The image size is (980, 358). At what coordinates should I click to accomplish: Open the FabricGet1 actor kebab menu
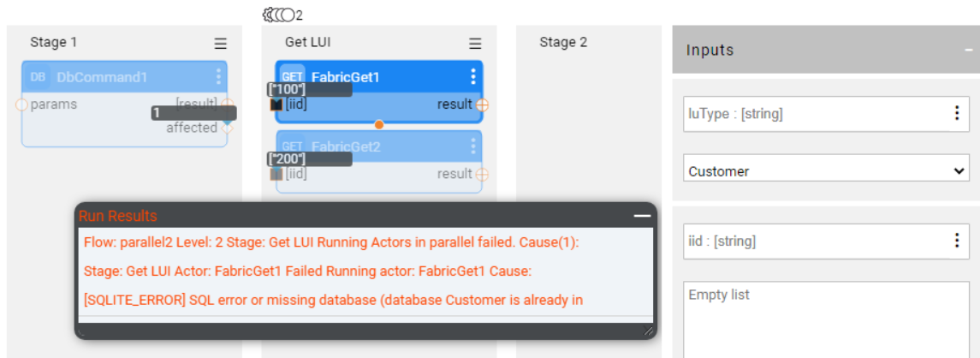(472, 77)
